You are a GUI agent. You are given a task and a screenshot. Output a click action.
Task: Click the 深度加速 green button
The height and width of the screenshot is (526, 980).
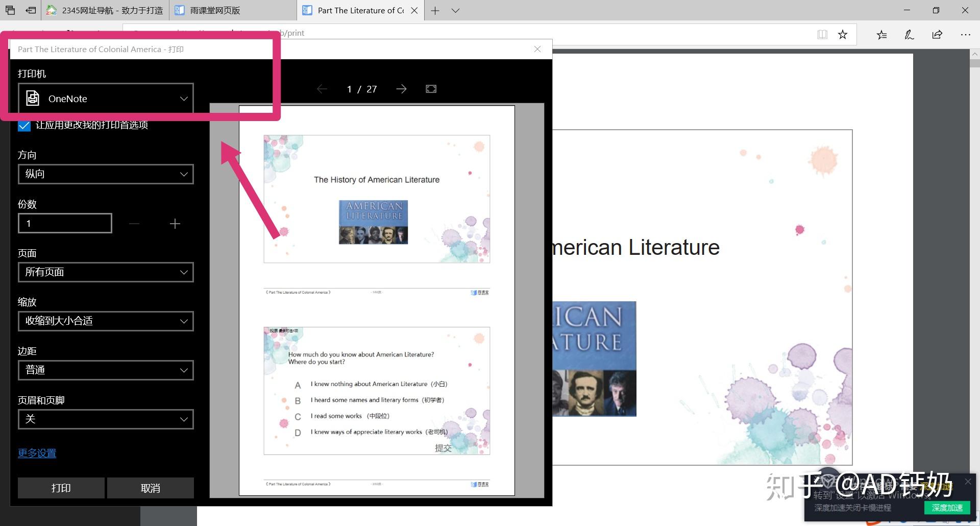947,508
